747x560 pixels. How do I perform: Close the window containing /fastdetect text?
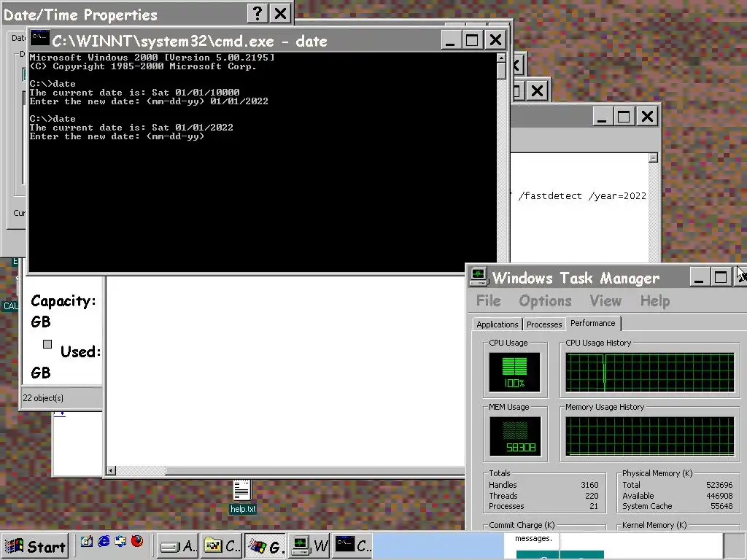coord(647,116)
